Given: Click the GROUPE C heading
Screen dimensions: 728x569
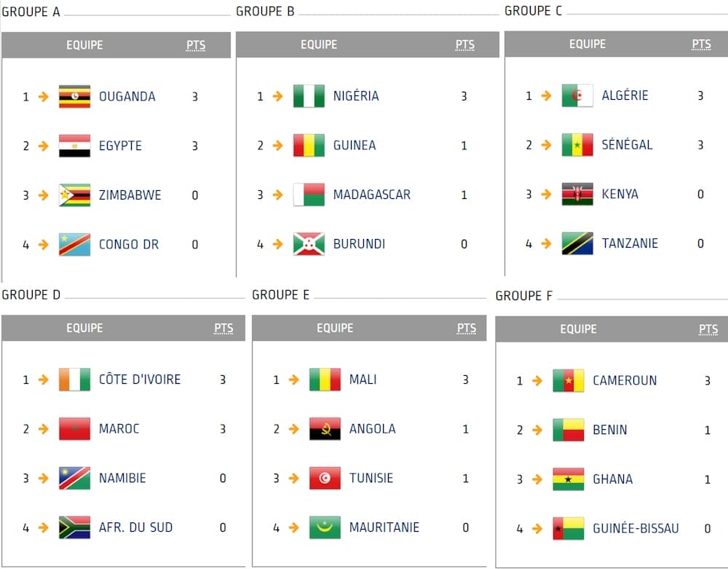Looking at the screenshot, I should coord(533,11).
